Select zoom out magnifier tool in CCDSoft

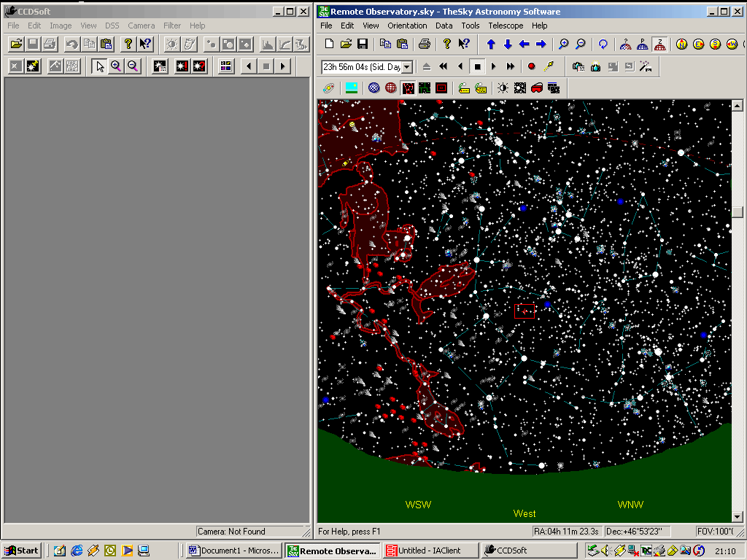coord(133,66)
